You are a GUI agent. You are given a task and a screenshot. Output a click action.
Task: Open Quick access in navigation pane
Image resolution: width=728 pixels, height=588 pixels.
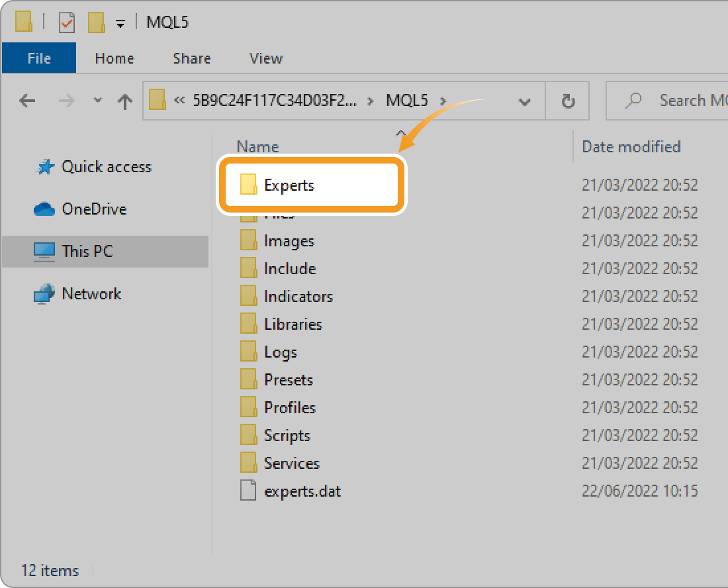coord(106,167)
